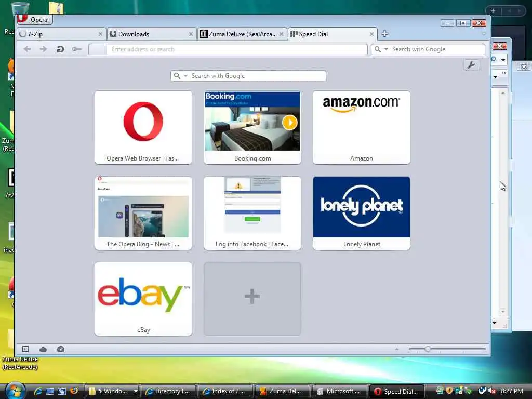Go back with the back arrow
This screenshot has width=532, height=399.
point(27,49)
